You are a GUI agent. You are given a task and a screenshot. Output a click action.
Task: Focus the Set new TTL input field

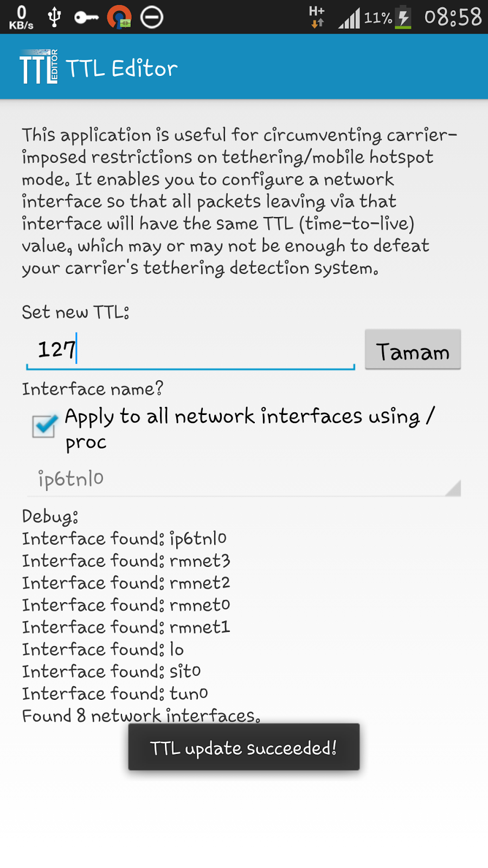pos(190,350)
